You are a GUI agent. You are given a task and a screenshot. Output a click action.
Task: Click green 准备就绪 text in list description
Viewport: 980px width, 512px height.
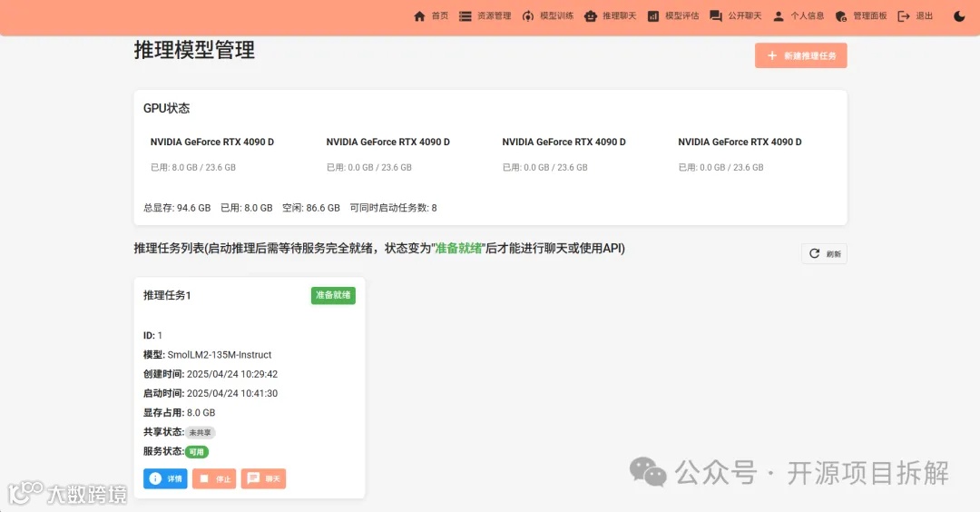[x=458, y=248]
